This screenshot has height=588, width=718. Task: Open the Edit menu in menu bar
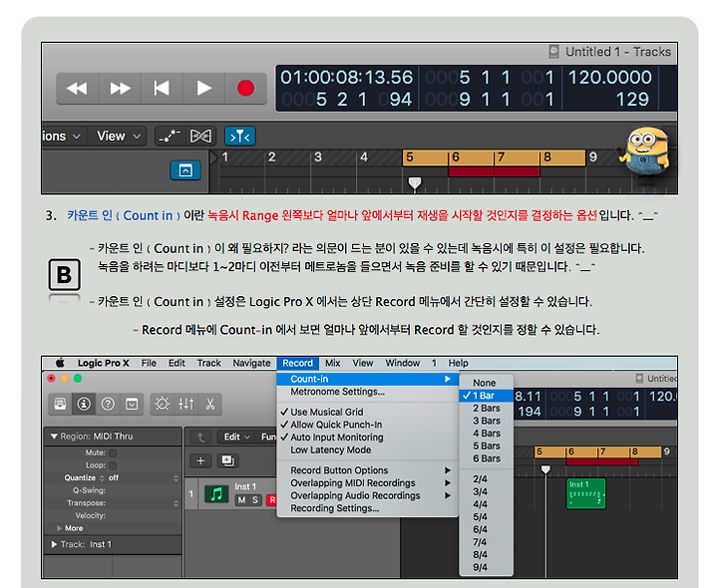pos(177,363)
